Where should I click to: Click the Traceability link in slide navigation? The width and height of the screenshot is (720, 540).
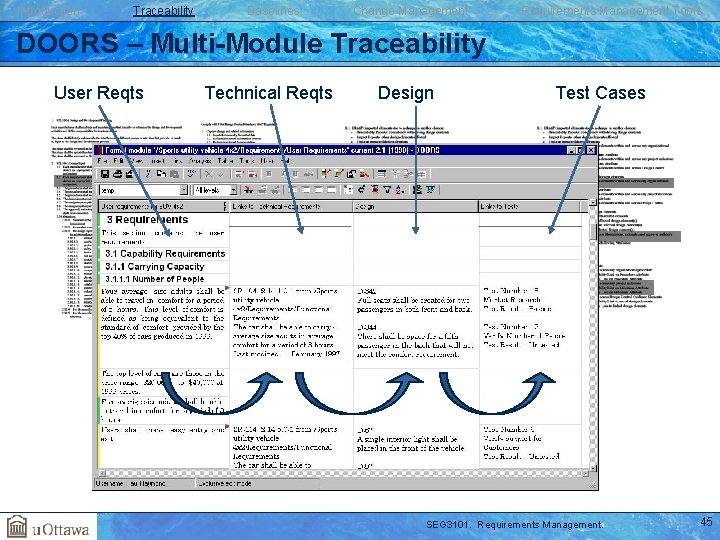tap(163, 11)
